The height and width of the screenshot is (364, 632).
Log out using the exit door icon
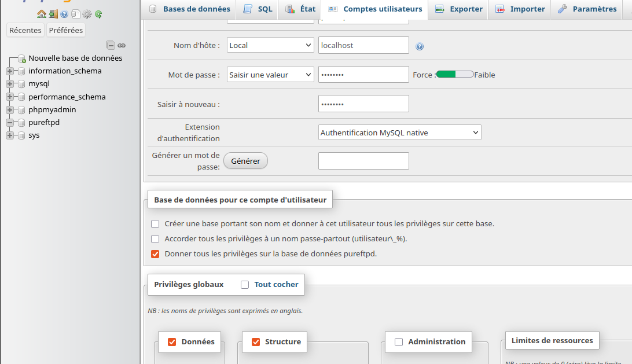click(x=53, y=14)
